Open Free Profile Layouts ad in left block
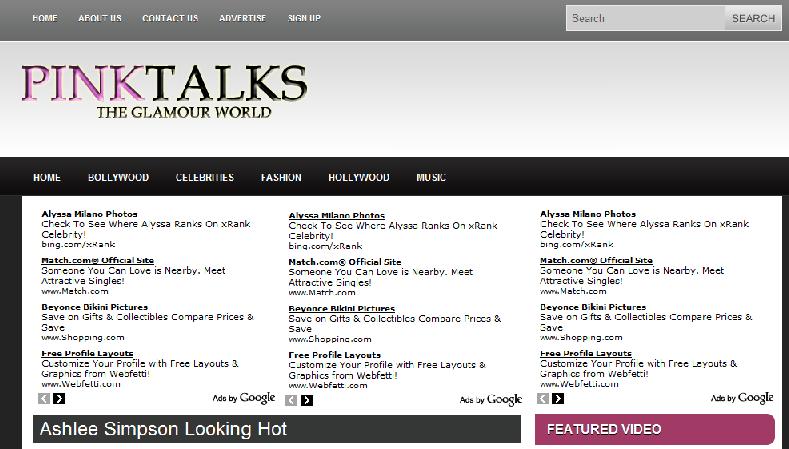Screen dimensions: 789x449 pyautogui.click(x=87, y=353)
